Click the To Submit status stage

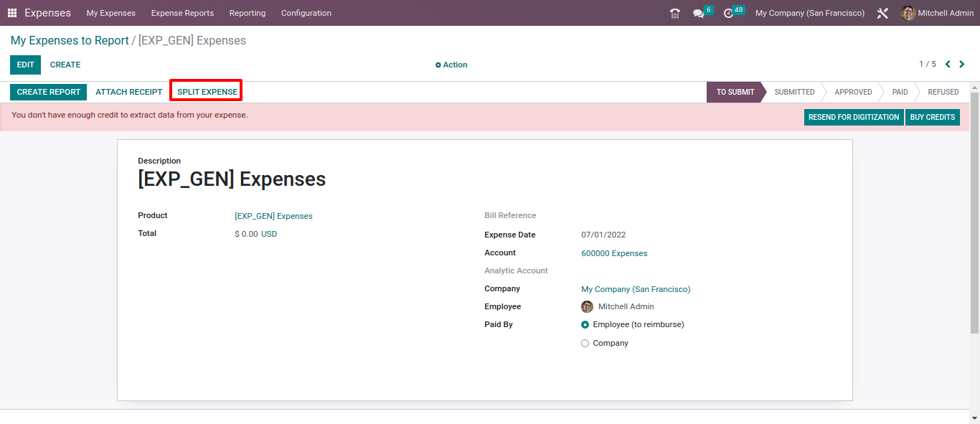[x=735, y=92]
